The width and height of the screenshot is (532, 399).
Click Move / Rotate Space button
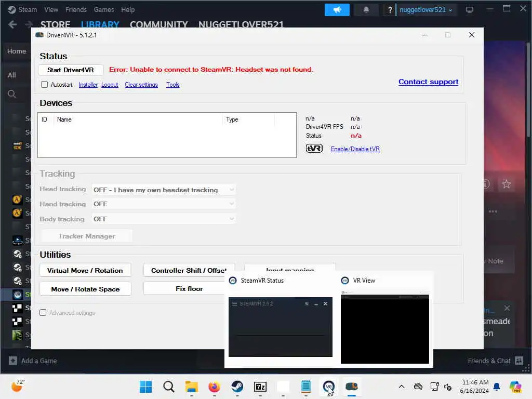tap(85, 289)
